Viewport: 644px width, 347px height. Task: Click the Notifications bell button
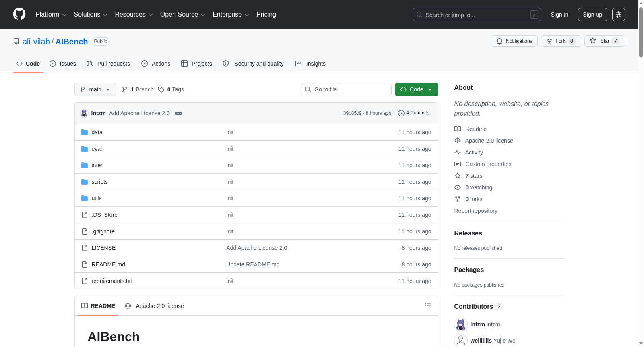[x=514, y=41]
